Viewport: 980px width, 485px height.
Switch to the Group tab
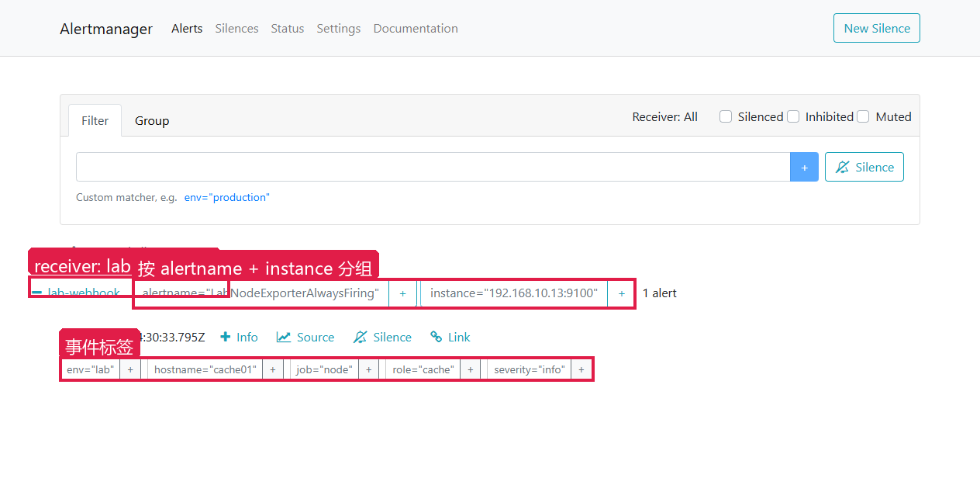pos(152,120)
